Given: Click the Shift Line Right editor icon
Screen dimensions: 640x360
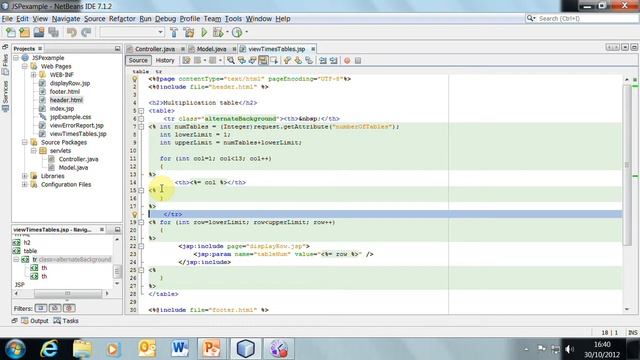Looking at the screenshot, I should pyautogui.click(x=333, y=60).
